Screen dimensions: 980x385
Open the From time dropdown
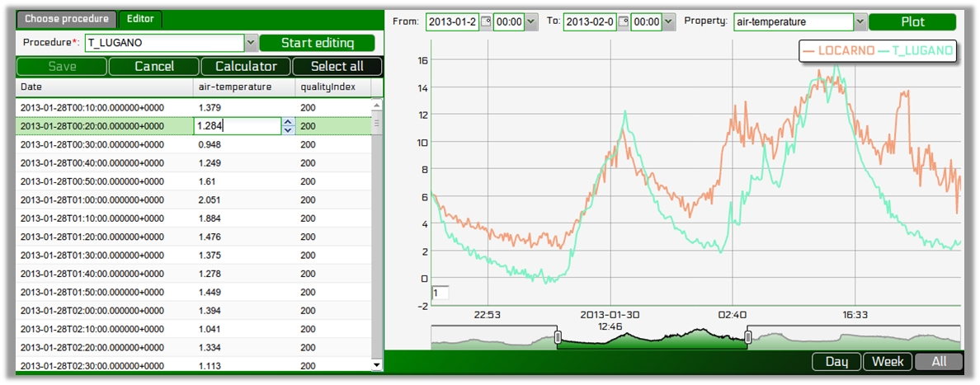click(530, 22)
